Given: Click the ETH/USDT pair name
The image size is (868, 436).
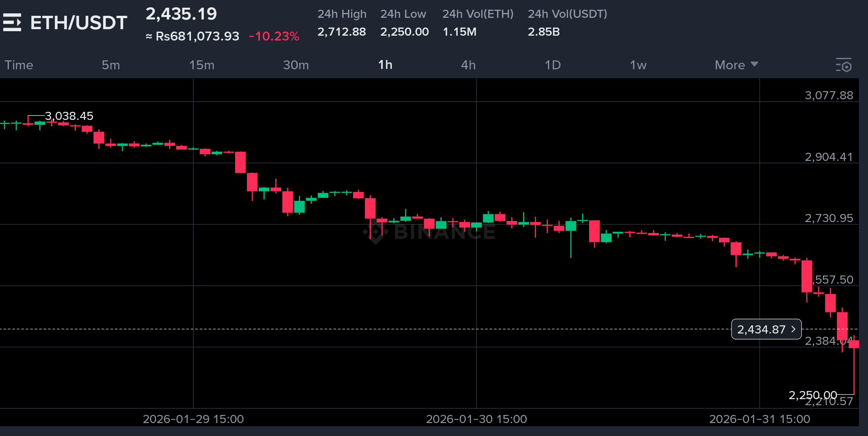Looking at the screenshot, I should tap(79, 23).
